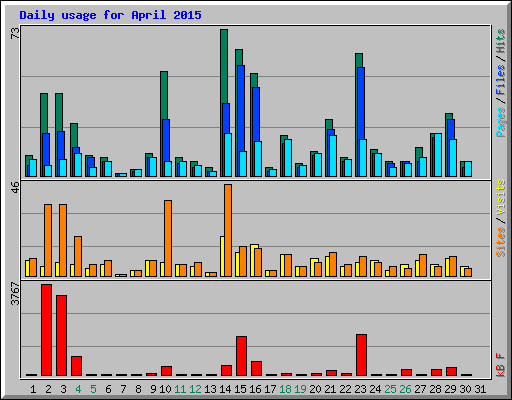Select day label "6" on the x-axis
The image size is (512, 400).
tap(108, 389)
